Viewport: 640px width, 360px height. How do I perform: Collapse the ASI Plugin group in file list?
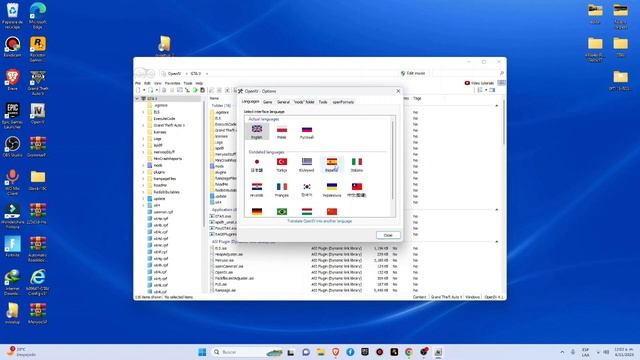pyautogui.click(x=497, y=242)
